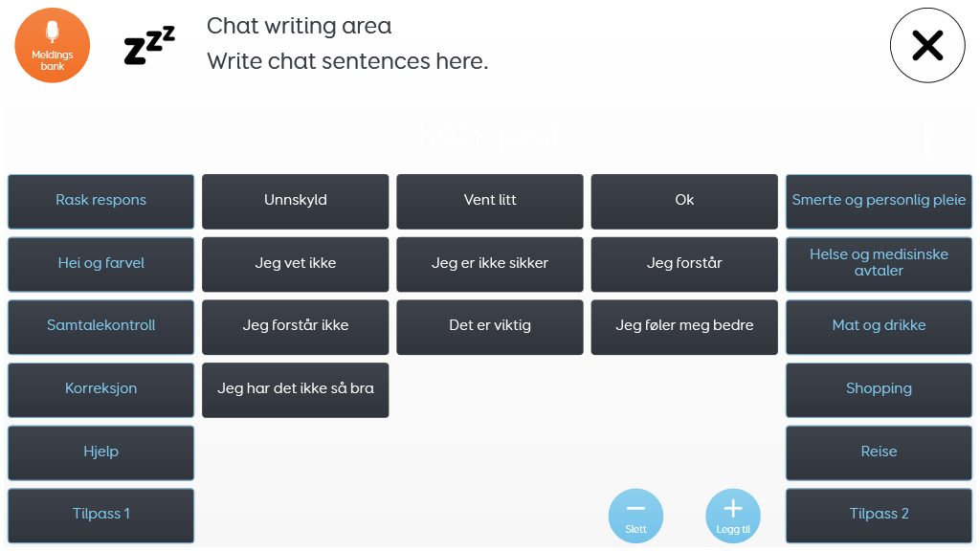980x551 pixels.
Task: Open the Samtalekontroll category
Action: (101, 327)
